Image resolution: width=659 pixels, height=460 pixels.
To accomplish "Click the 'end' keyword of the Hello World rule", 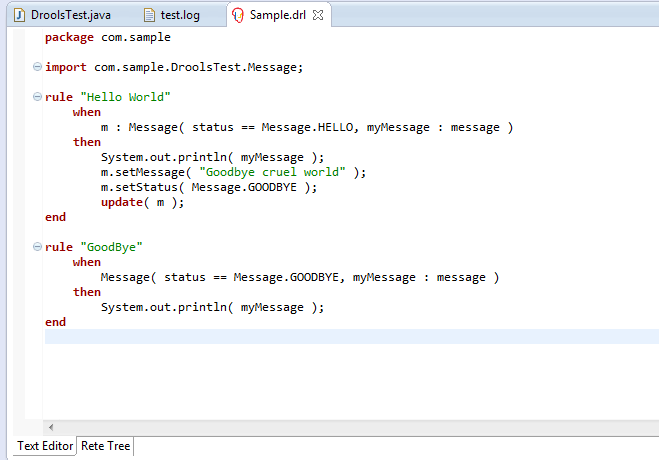I will pos(55,217).
